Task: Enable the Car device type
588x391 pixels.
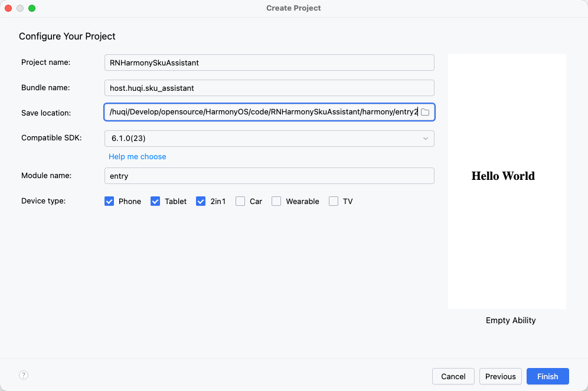Action: click(240, 201)
